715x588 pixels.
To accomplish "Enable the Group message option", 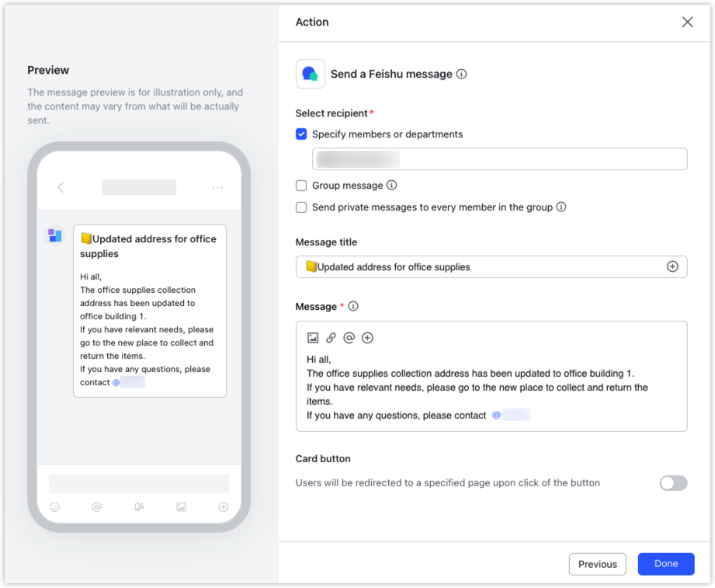I will click(x=300, y=186).
